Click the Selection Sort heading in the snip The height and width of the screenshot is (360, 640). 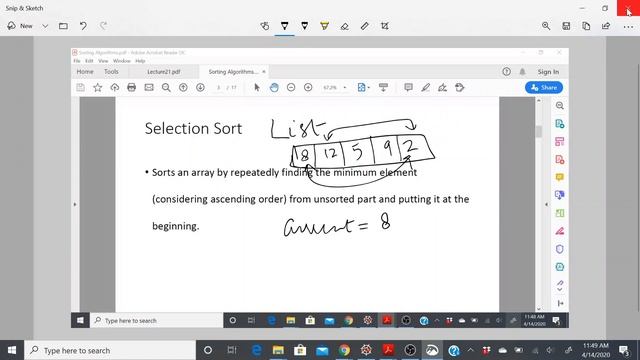coord(193,129)
